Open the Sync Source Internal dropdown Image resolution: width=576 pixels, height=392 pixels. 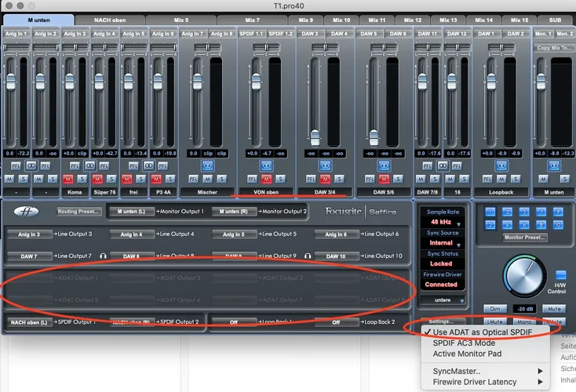(443, 243)
